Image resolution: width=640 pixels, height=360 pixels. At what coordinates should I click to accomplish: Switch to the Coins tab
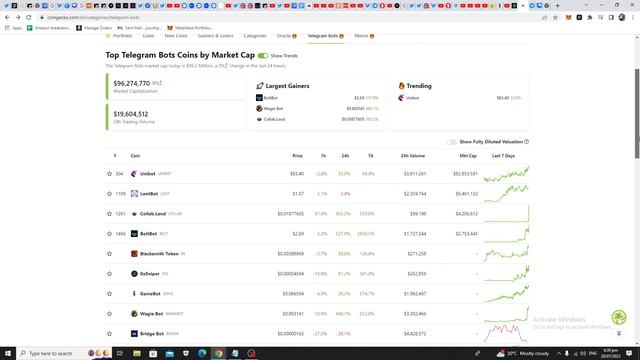click(149, 36)
